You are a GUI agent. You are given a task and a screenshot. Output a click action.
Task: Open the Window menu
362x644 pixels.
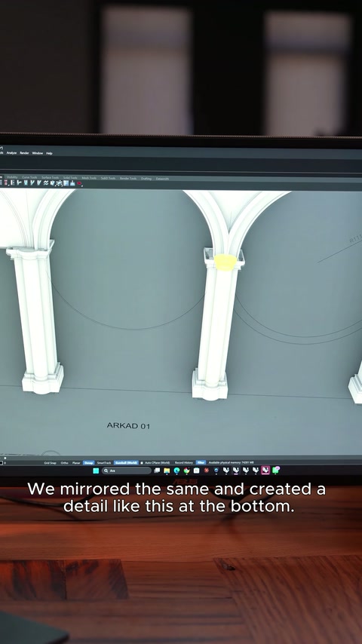point(38,153)
